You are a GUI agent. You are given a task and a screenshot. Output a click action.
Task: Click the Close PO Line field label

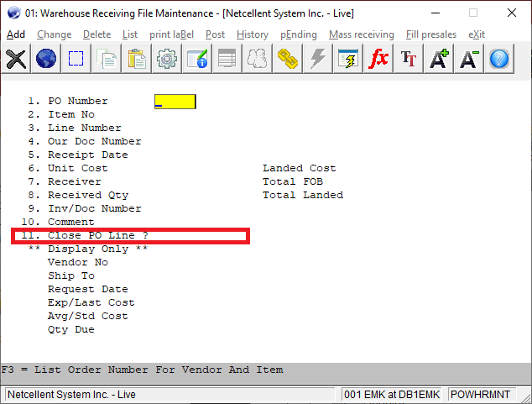click(97, 235)
